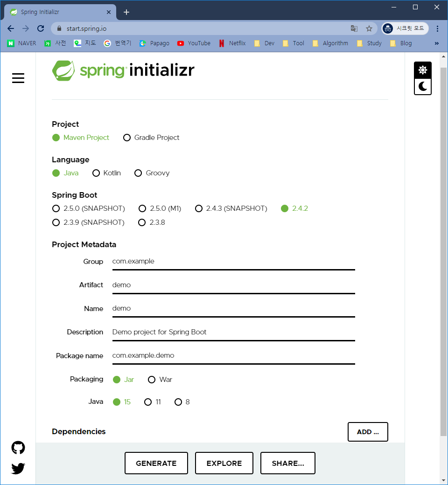This screenshot has width=448, height=485.
Task: Click the SHARE button
Action: click(x=288, y=463)
